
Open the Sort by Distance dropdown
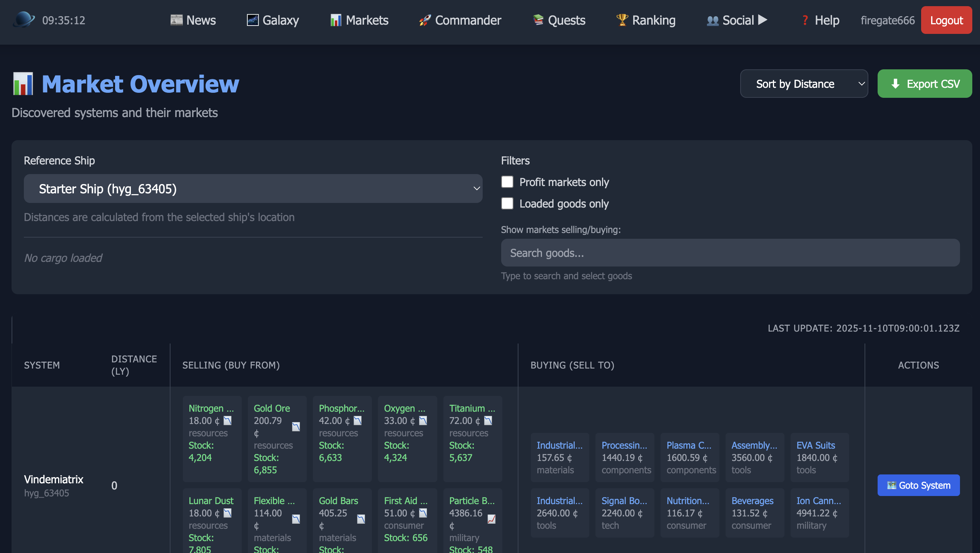point(804,84)
